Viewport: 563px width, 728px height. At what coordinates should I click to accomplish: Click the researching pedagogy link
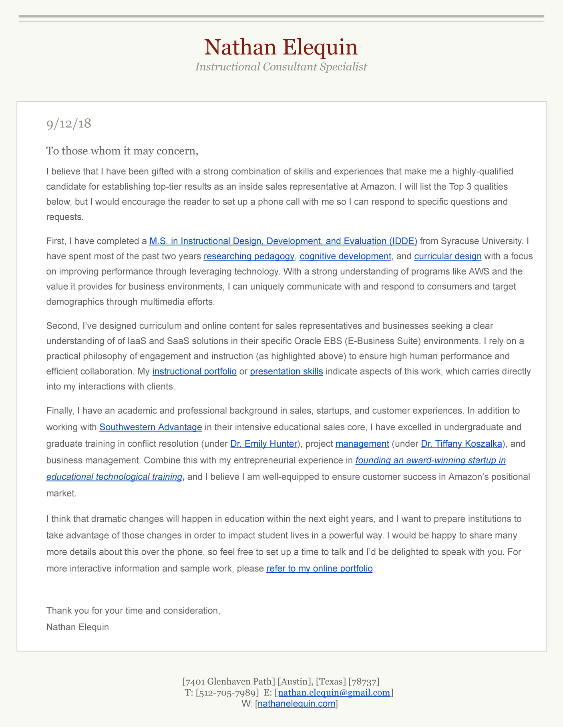249,257
